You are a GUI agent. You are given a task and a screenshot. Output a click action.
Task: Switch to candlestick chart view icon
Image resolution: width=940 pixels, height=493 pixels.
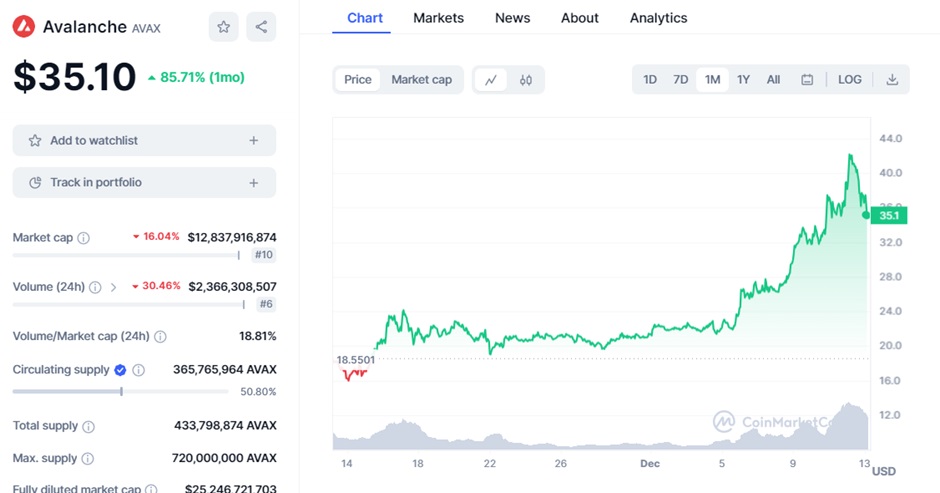[526, 80]
